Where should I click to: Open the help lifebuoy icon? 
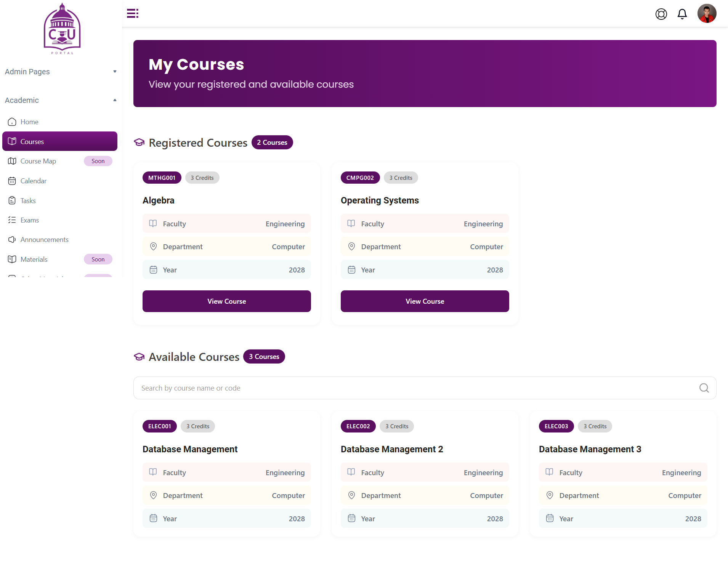[x=661, y=14]
